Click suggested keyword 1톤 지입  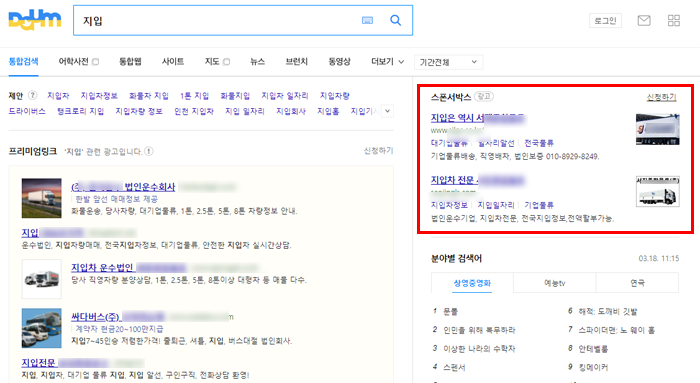point(194,96)
